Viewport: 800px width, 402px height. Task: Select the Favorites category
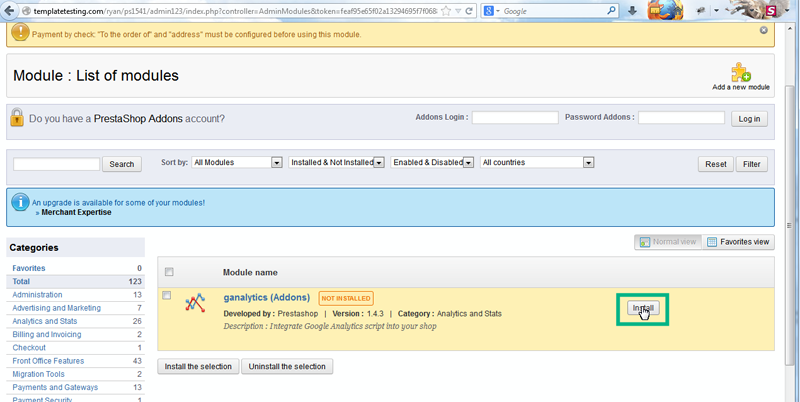29,268
